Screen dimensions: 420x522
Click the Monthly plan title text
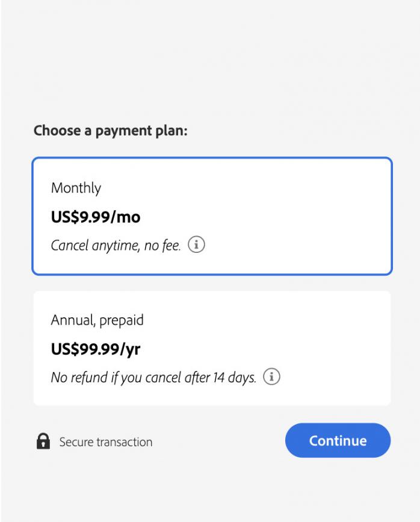(x=76, y=188)
